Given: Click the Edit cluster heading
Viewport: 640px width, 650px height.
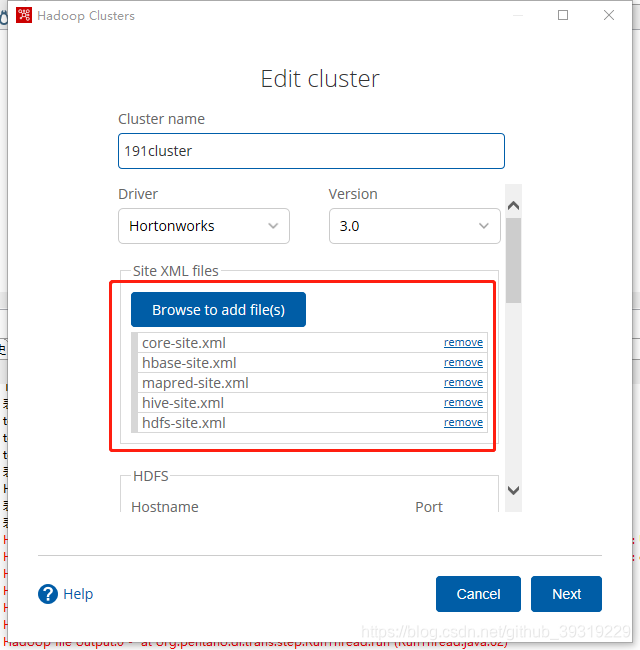Looking at the screenshot, I should click(320, 79).
